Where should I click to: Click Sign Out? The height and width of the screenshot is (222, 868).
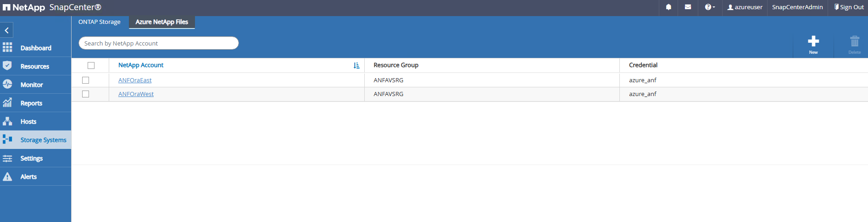tap(849, 7)
